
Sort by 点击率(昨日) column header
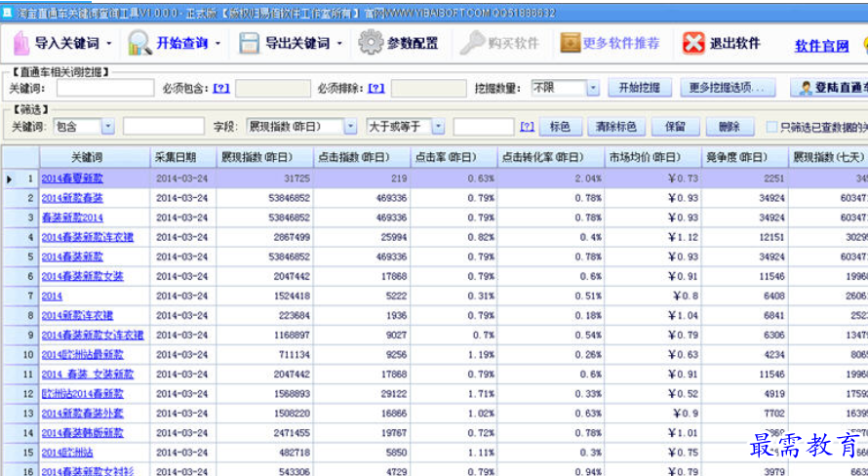[454, 158]
